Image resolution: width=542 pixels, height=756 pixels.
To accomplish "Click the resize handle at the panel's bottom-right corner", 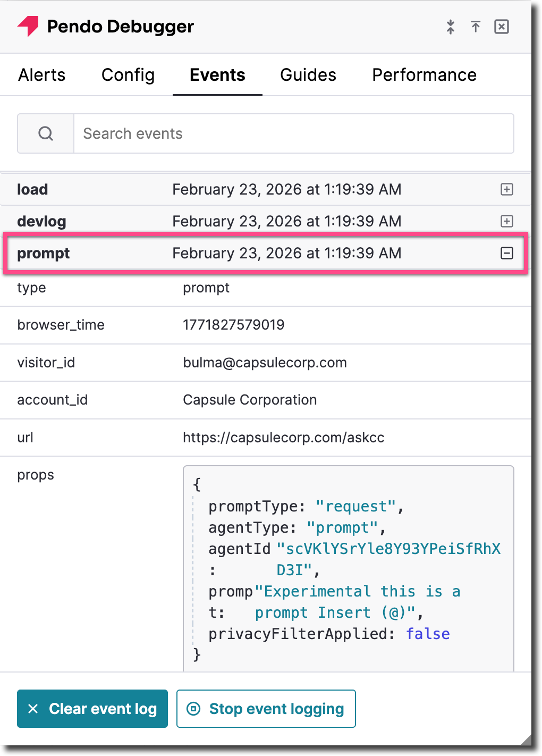I will (x=526, y=740).
